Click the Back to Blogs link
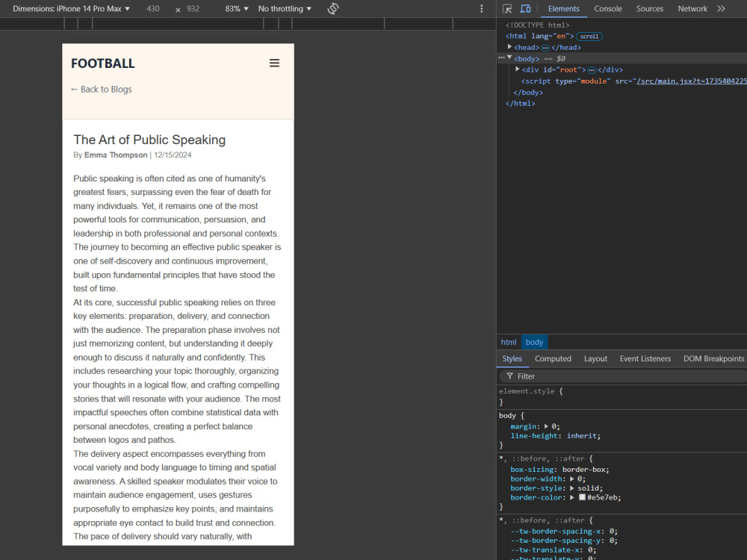The image size is (747, 560). click(101, 89)
